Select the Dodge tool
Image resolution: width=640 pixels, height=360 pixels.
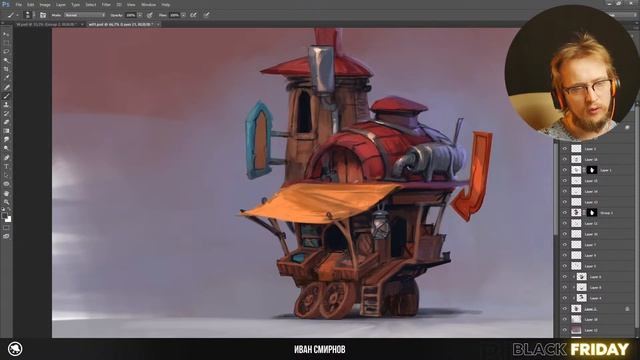[6, 149]
